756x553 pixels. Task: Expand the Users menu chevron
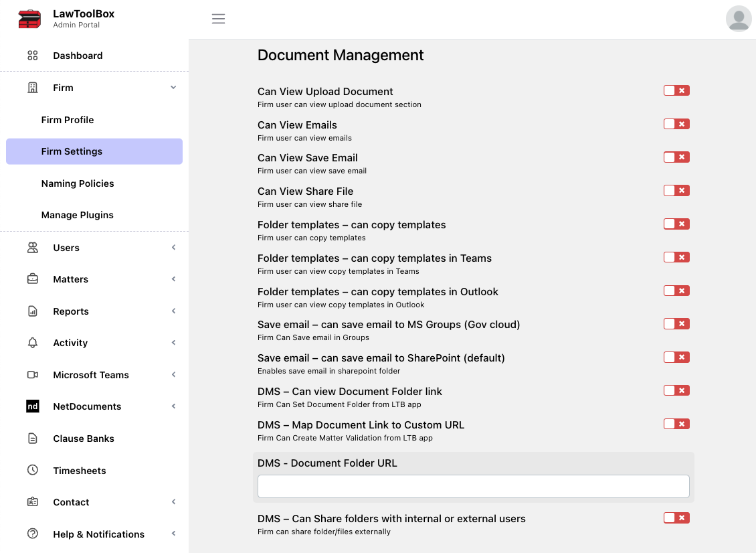point(173,248)
